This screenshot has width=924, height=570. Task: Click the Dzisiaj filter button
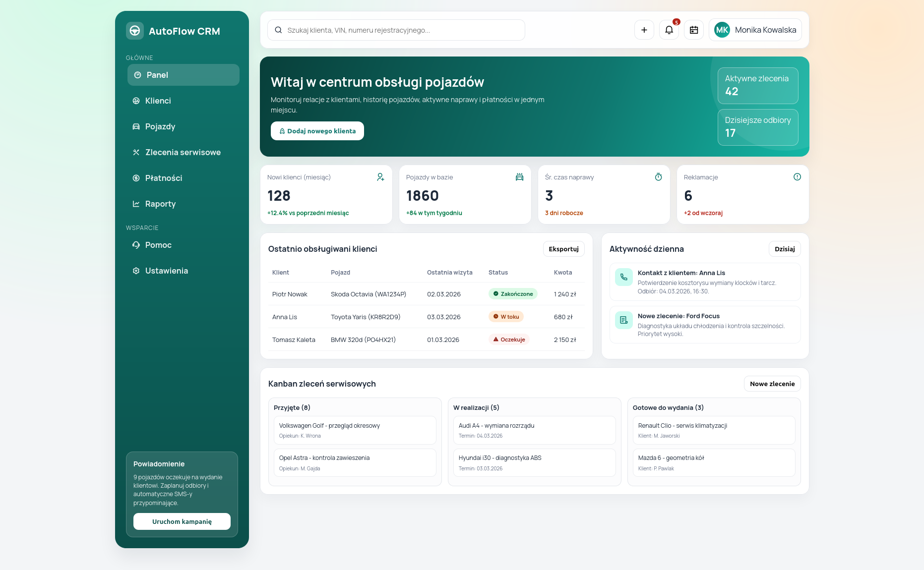click(785, 249)
